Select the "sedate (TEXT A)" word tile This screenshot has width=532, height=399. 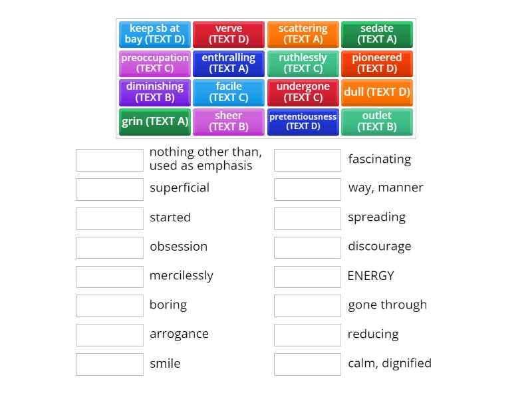377,34
